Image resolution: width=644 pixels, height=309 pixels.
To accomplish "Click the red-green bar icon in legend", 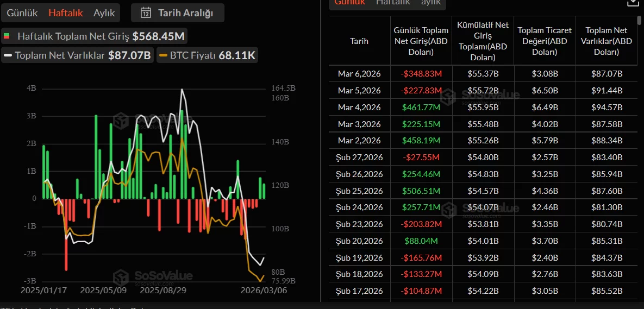I will click(7, 36).
